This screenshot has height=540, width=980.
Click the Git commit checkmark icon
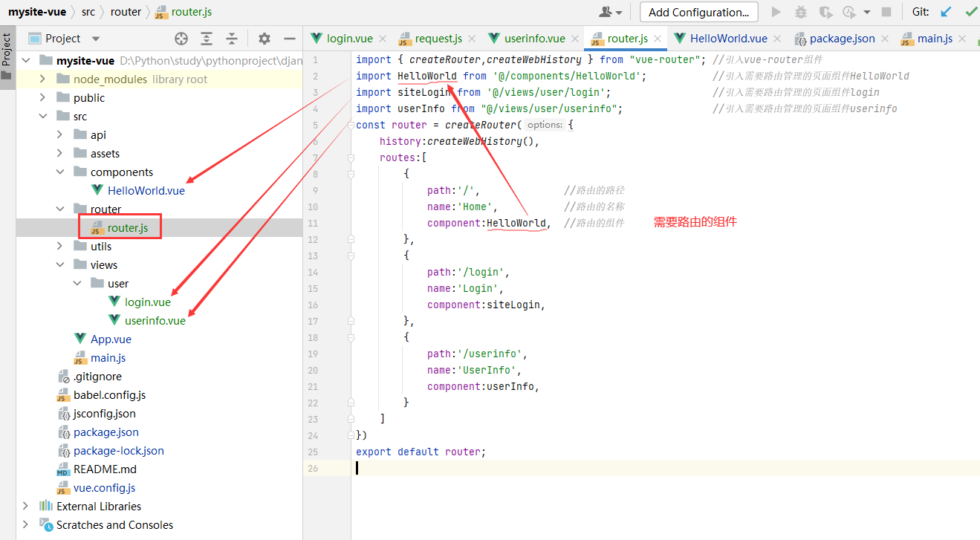point(970,12)
